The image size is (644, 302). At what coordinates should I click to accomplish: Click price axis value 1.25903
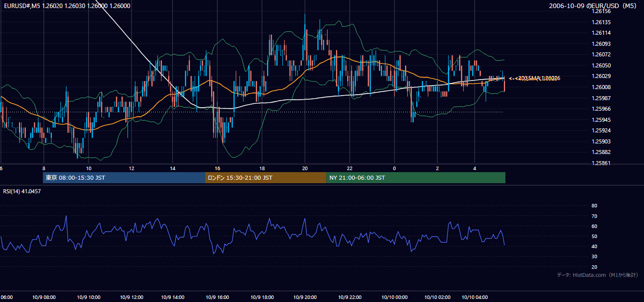pyautogui.click(x=601, y=141)
